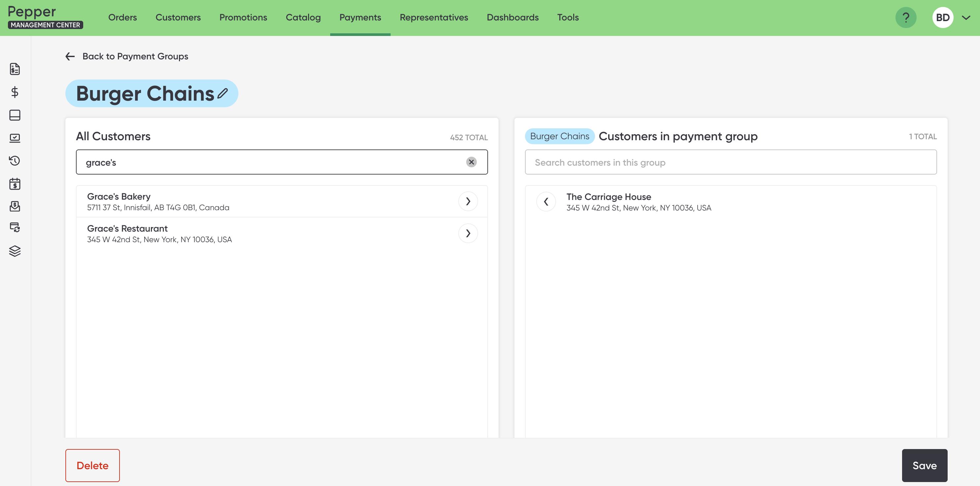Go back to Payment Groups
This screenshot has width=980, height=486.
(x=127, y=56)
